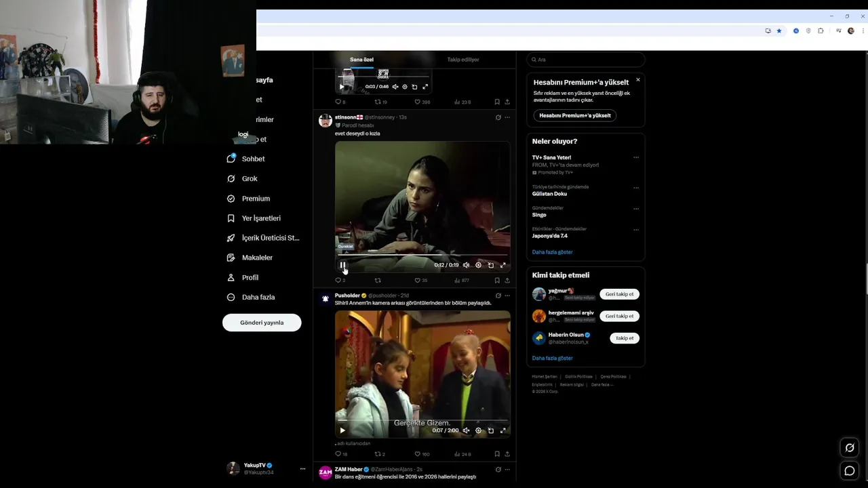Screen dimensions: 868x488
Task: Follow Haberin Olsun with Takip et
Action: tap(625, 338)
